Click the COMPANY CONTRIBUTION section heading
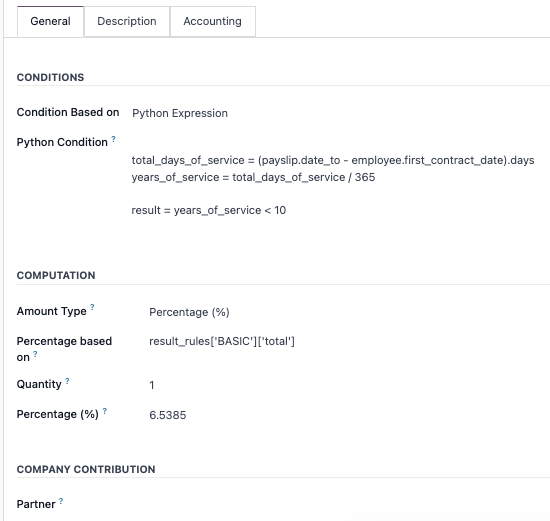 (x=86, y=469)
